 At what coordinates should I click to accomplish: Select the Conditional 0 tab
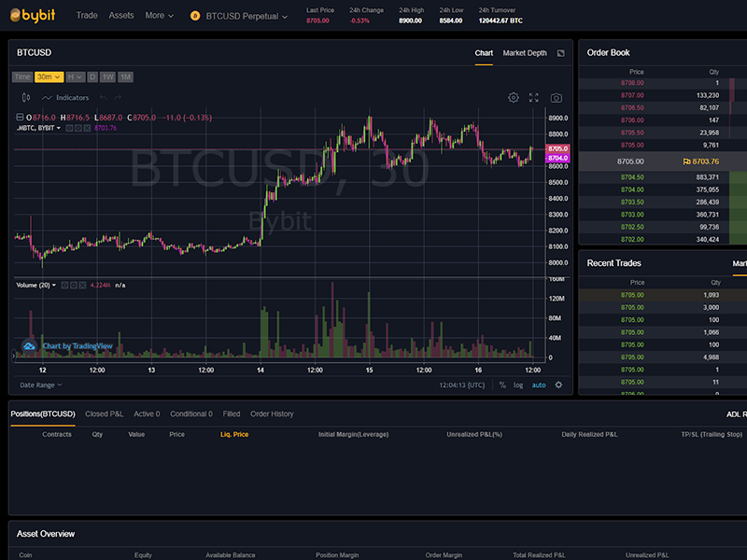(x=191, y=413)
